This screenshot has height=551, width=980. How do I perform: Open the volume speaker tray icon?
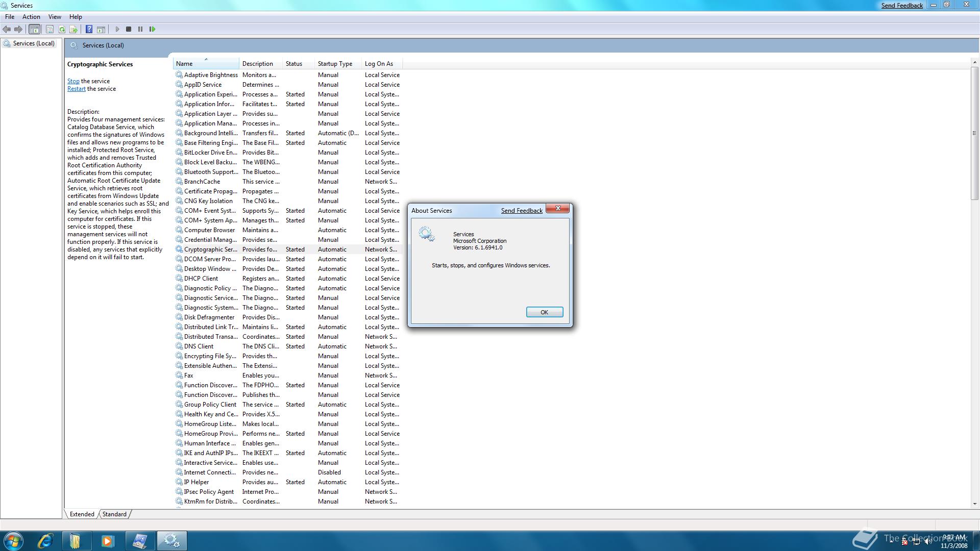[x=927, y=541]
